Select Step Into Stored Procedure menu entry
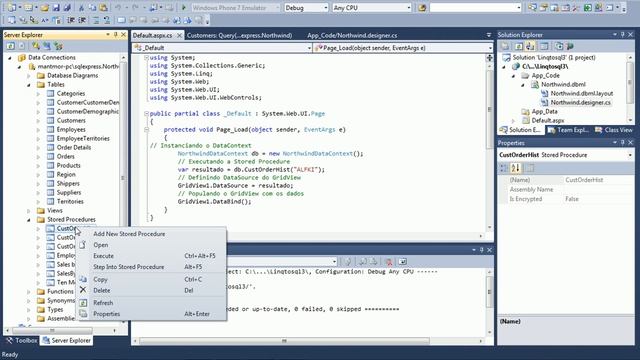640x360 pixels. click(x=129, y=267)
